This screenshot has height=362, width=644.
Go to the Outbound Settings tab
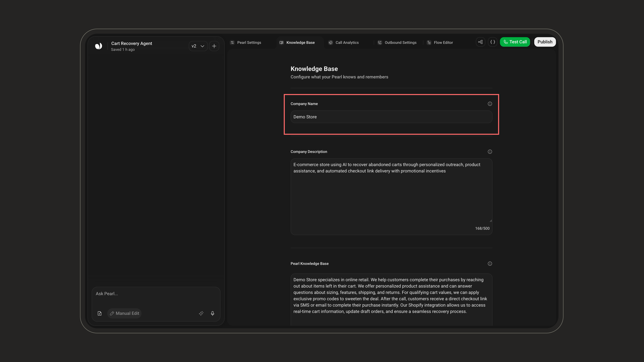[397, 42]
